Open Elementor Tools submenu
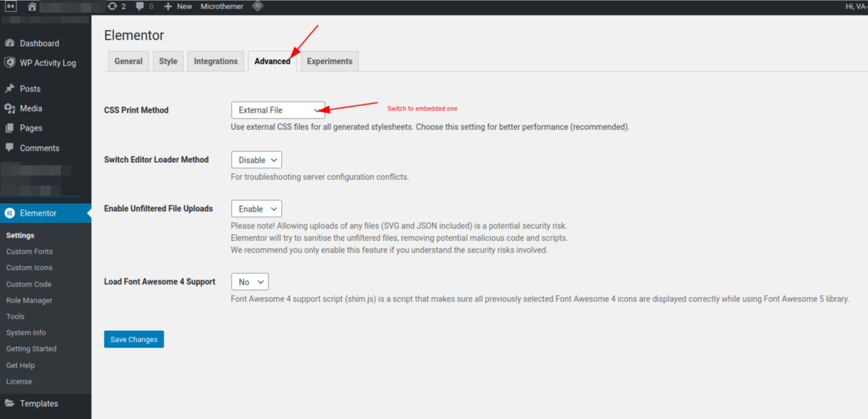 tap(15, 317)
